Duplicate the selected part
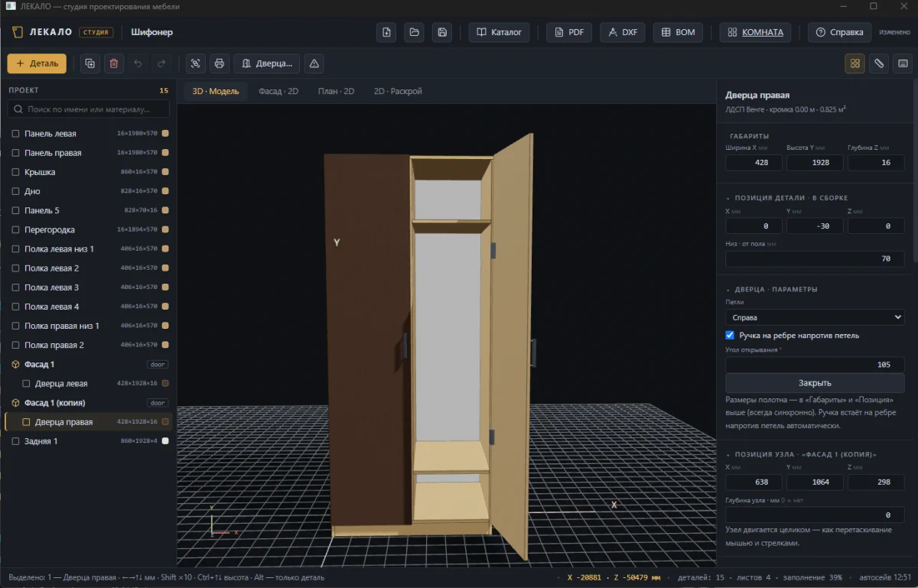The width and height of the screenshot is (918, 588). click(90, 63)
